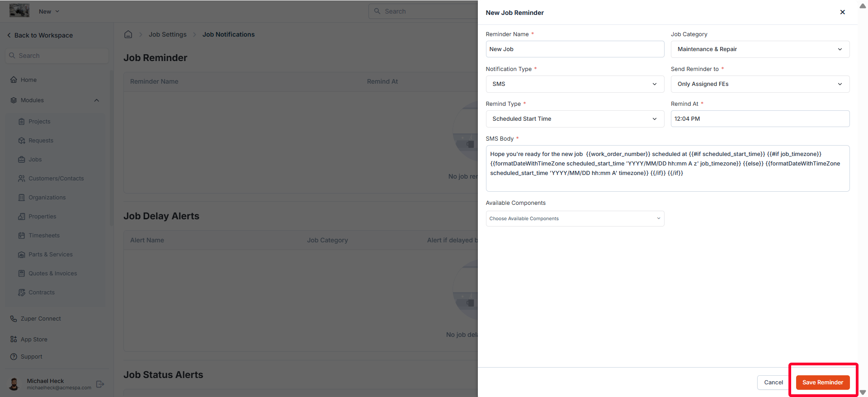Viewport: 868px width, 397px height.
Task: Close the New Job Reminder panel
Action: point(843,12)
